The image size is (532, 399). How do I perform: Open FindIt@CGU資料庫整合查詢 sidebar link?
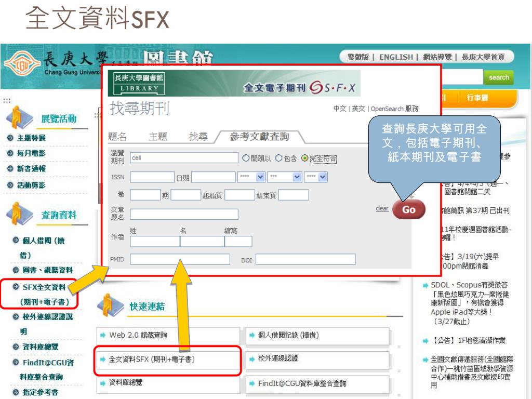[47, 369]
